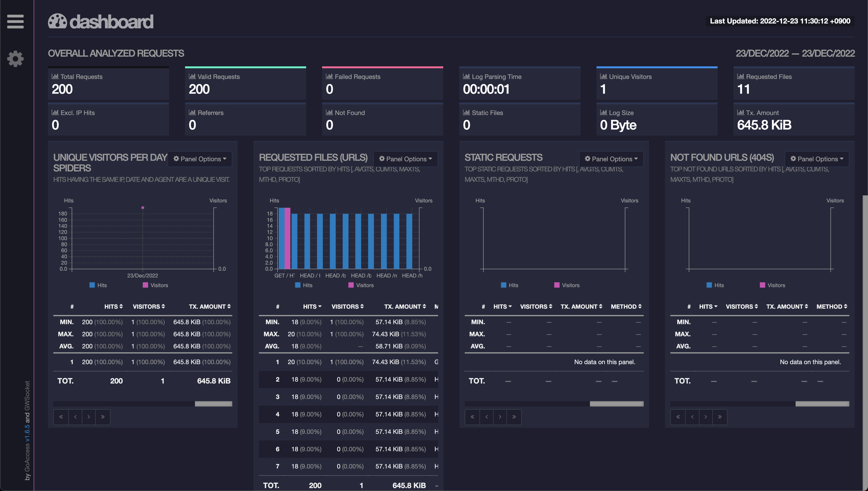Viewport: 868px width, 491px height.
Task: Click the horizontal scrollbar in the Static Requests panel
Action: [616, 404]
